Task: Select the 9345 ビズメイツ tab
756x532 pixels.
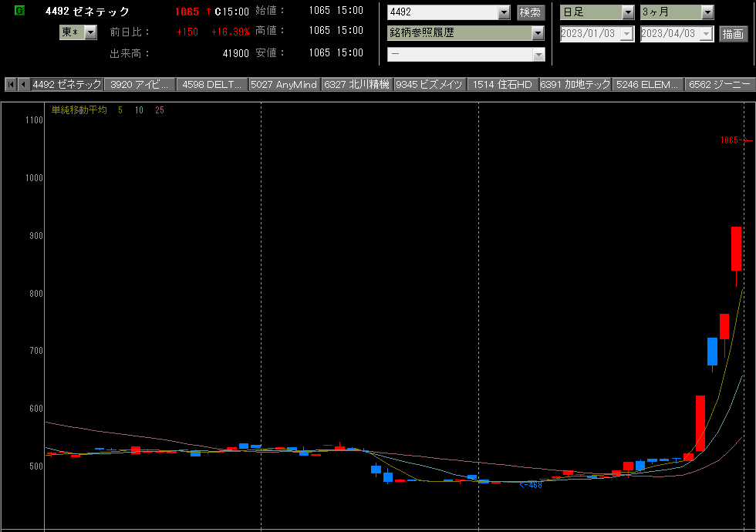Action: click(430, 84)
